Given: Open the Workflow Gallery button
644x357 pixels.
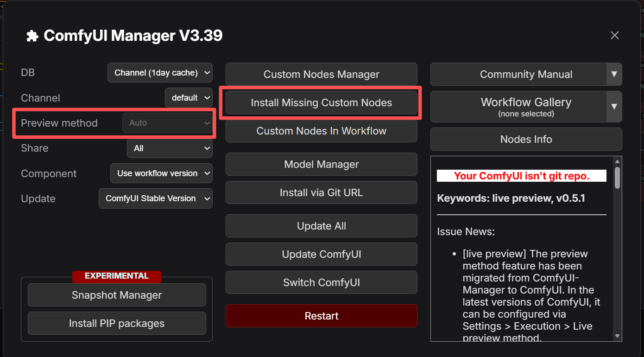Looking at the screenshot, I should point(518,107).
